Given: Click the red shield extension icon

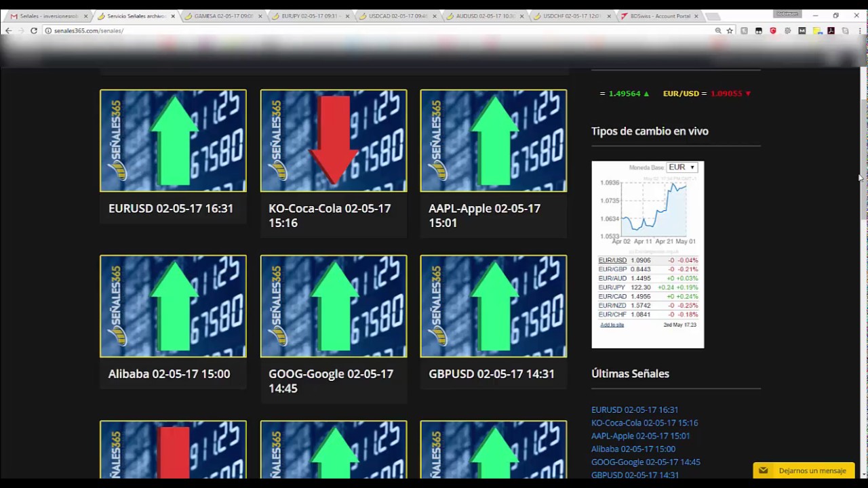Looking at the screenshot, I should tap(773, 30).
